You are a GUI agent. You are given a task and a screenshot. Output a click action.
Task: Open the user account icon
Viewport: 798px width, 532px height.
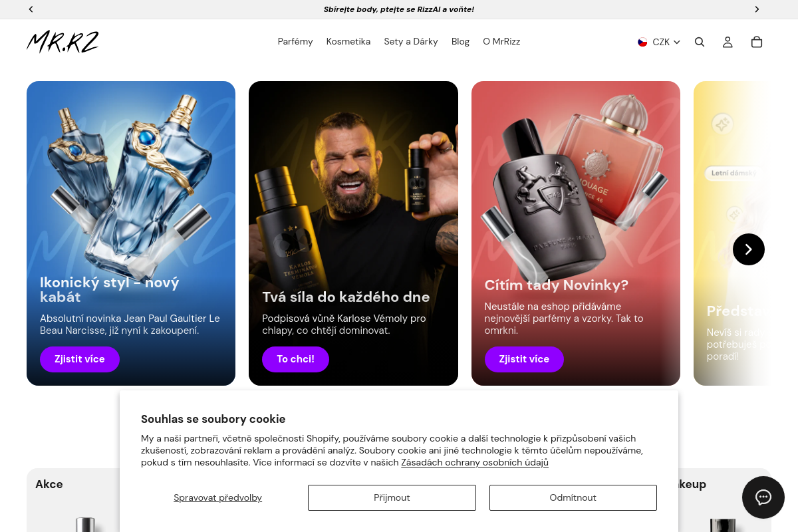728,42
